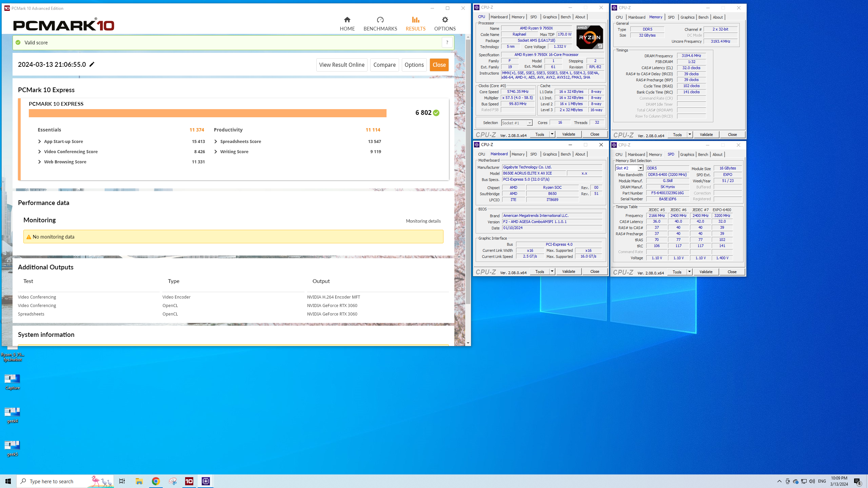Image resolution: width=868 pixels, height=488 pixels.
Task: Click Close button in CPU-Z SPD window
Action: 732,272
